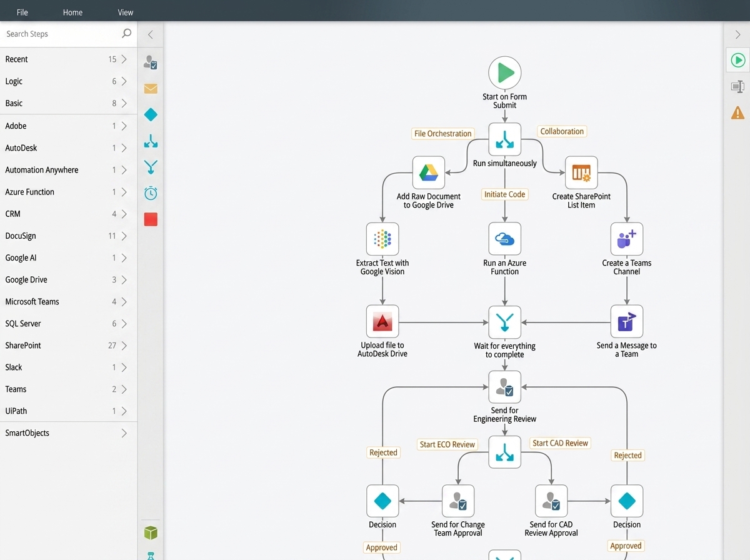Screen dimensions: 750x560
Task: Expand the AutoDesk category
Action: coord(69,148)
